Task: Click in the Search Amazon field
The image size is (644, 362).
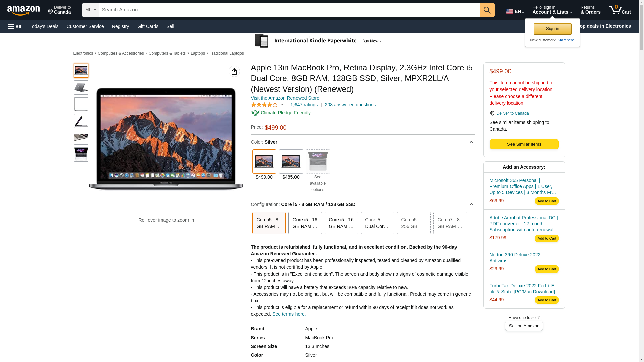Action: [288, 10]
